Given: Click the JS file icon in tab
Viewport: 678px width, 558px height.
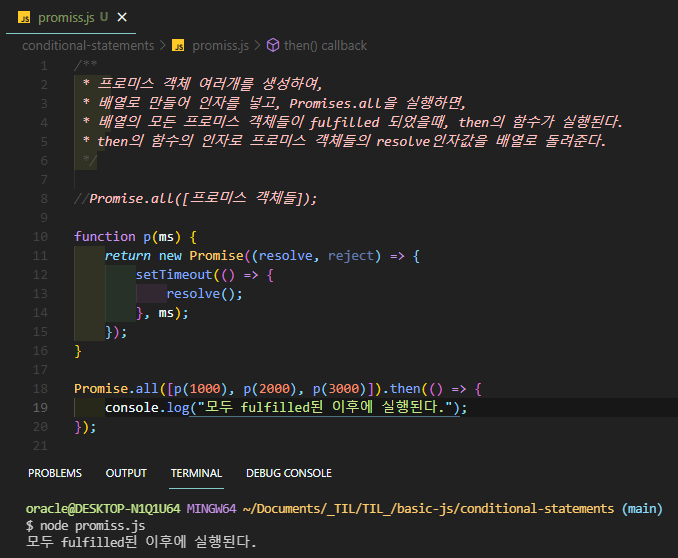Looking at the screenshot, I should click(24, 18).
